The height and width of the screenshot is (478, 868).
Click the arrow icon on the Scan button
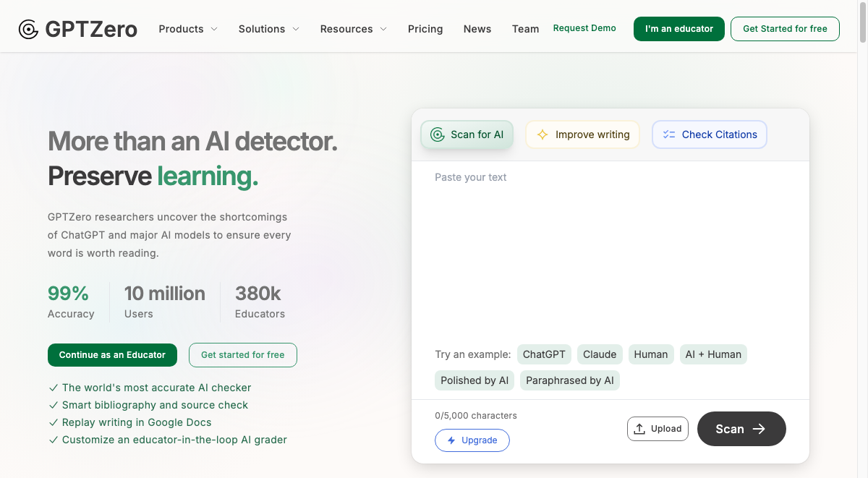[x=760, y=429]
